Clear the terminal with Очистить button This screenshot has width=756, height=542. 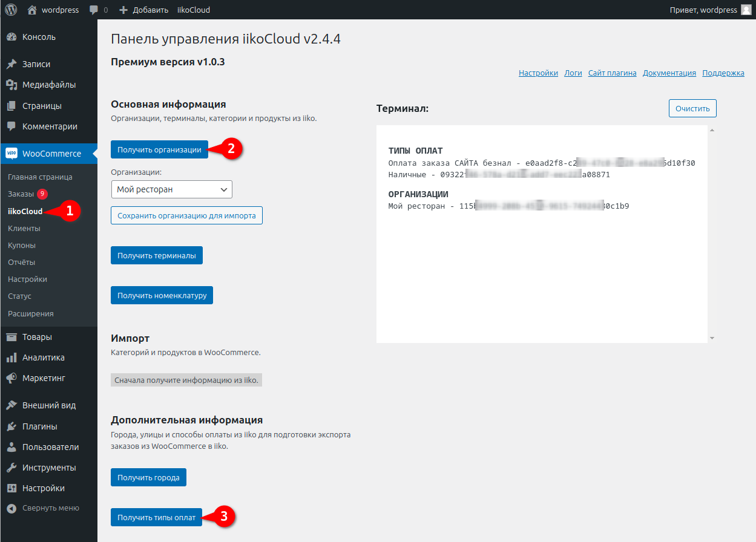point(692,108)
